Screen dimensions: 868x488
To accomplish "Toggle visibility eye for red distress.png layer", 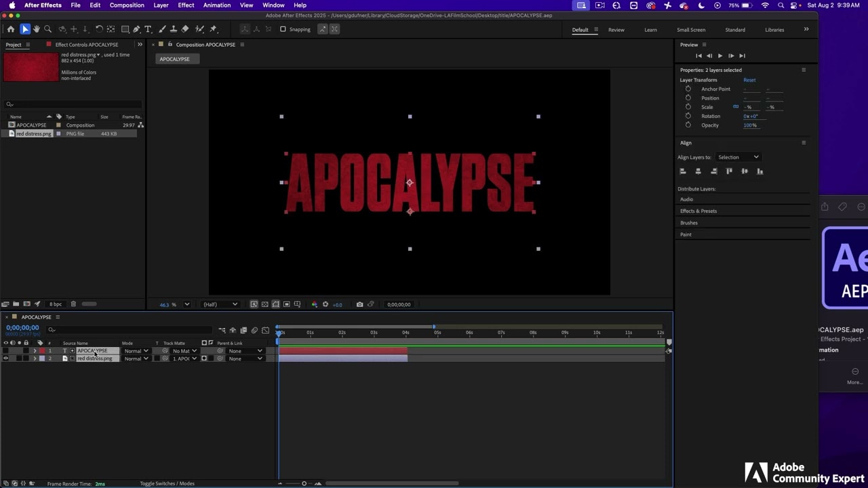I will click(5, 359).
